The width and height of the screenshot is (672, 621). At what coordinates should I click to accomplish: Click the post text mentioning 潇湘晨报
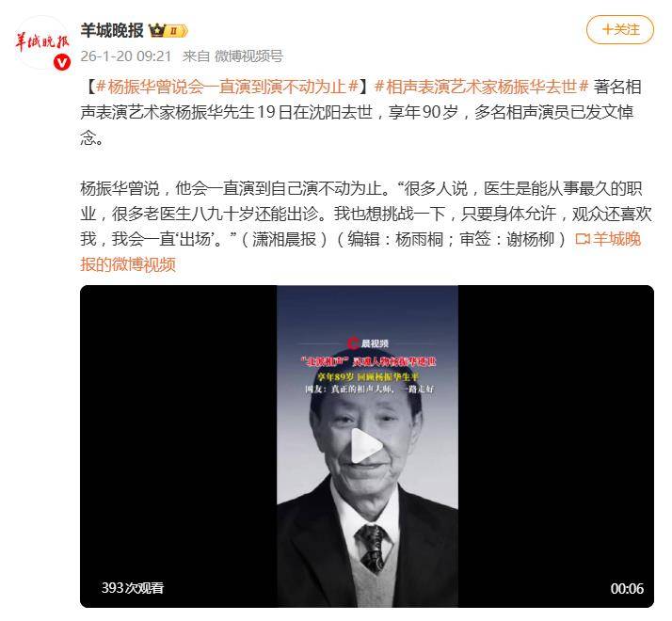284,239
